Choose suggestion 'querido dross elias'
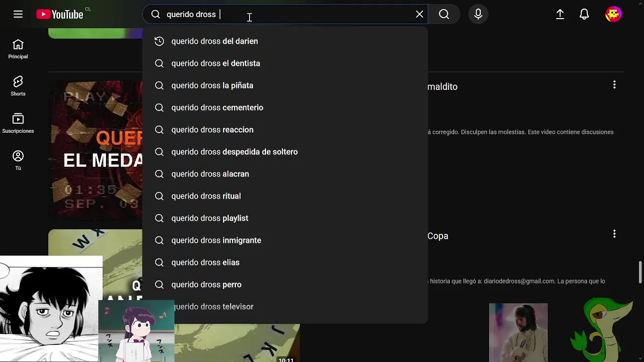Screen dimensions: 644x362 click(x=285, y=262)
